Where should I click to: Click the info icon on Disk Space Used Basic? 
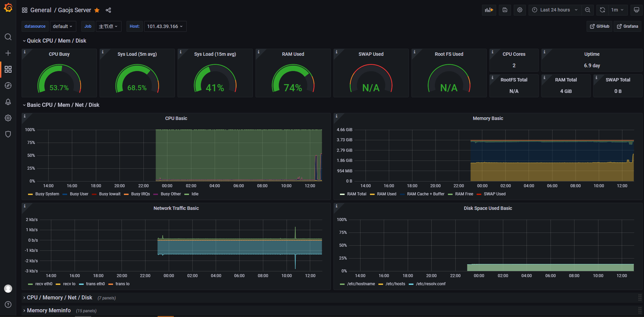[x=337, y=206]
